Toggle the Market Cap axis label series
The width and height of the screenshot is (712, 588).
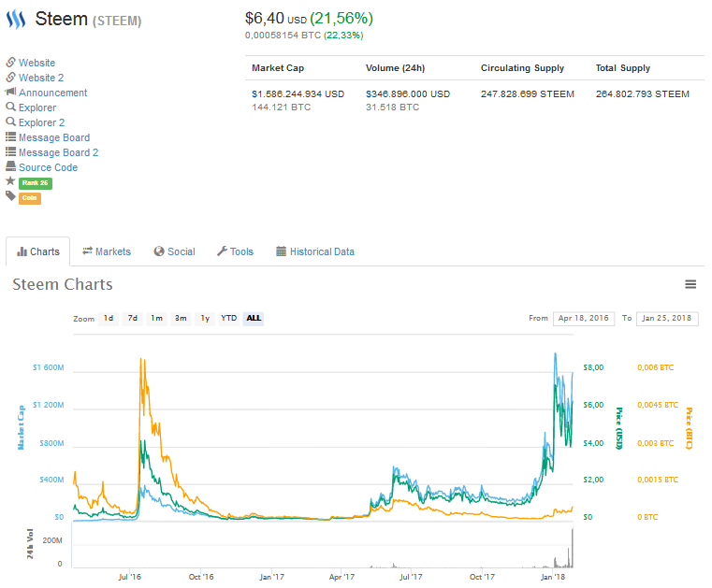pos(21,428)
